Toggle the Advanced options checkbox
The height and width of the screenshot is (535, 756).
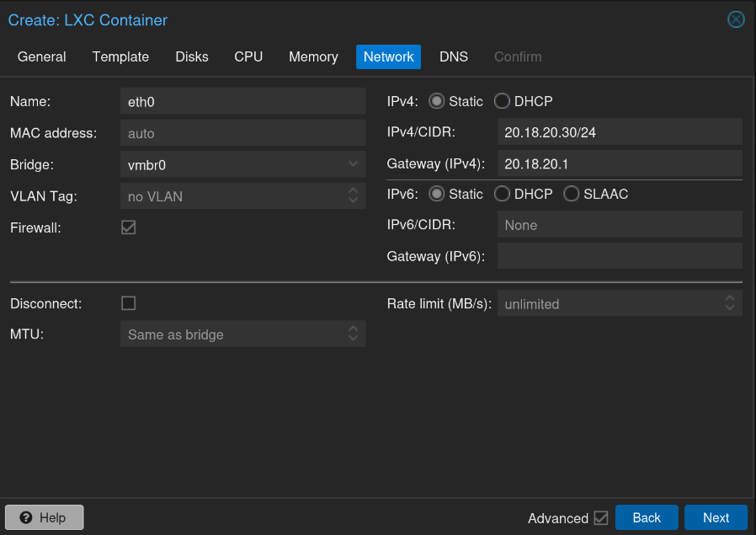[601, 517]
